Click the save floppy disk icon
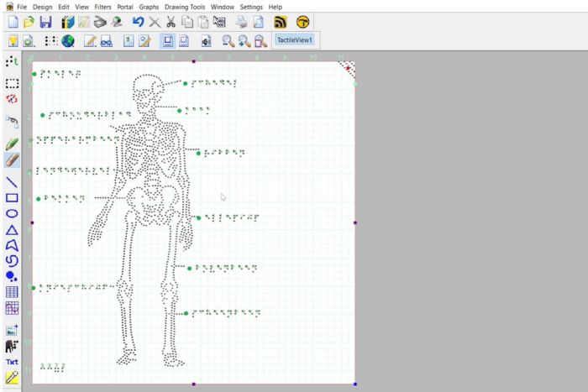Image resolution: width=588 pixels, height=392 pixels. pyautogui.click(x=45, y=22)
